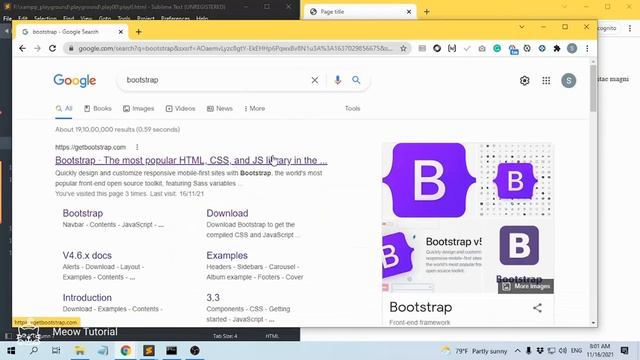
Task: Open the notification center icon
Action: coord(624,351)
